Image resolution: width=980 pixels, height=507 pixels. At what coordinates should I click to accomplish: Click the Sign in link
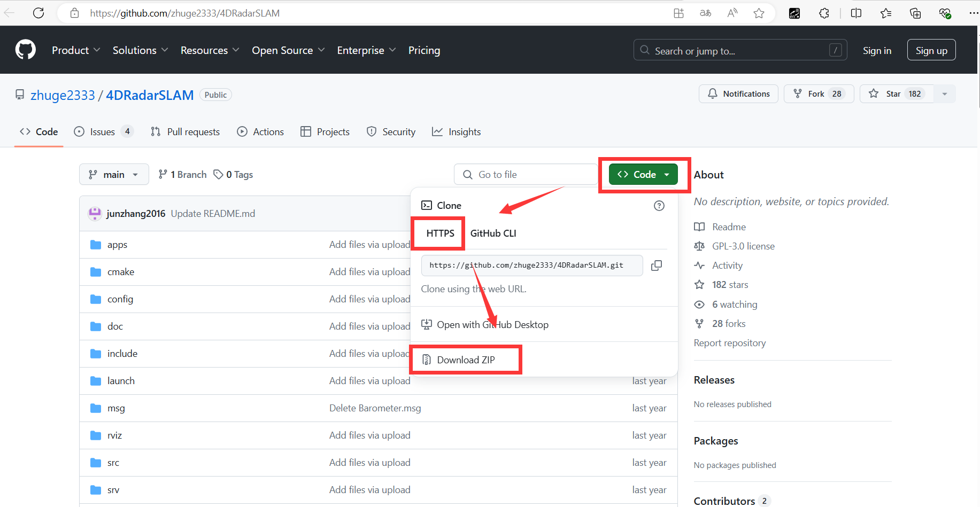pos(877,50)
